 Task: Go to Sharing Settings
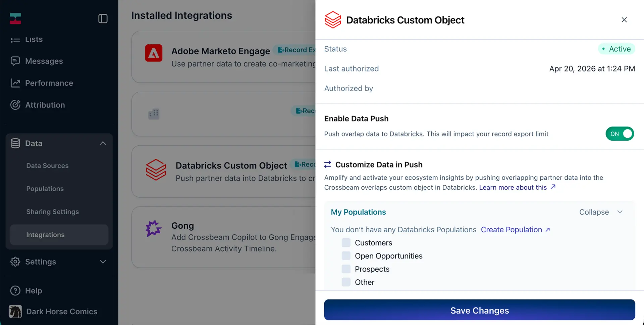pyautogui.click(x=53, y=212)
